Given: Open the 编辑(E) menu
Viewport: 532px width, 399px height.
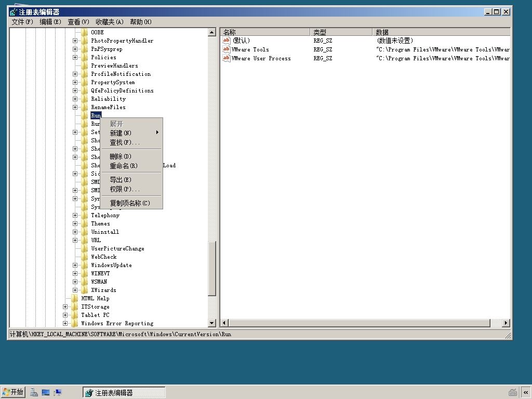Looking at the screenshot, I should [50, 22].
